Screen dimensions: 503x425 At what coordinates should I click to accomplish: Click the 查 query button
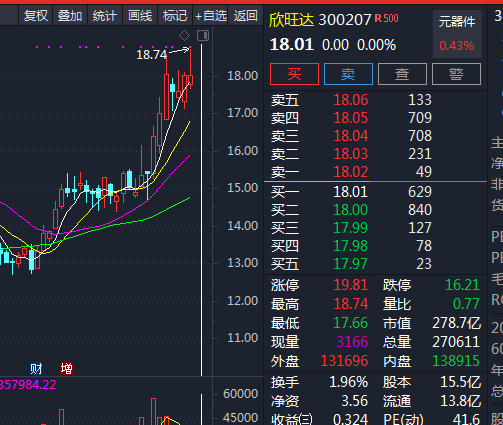coord(402,74)
